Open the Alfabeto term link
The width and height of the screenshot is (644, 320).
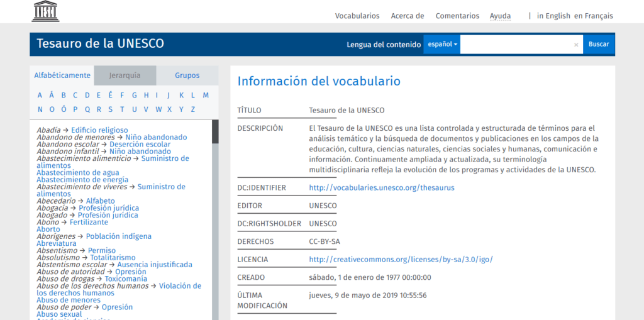click(101, 201)
